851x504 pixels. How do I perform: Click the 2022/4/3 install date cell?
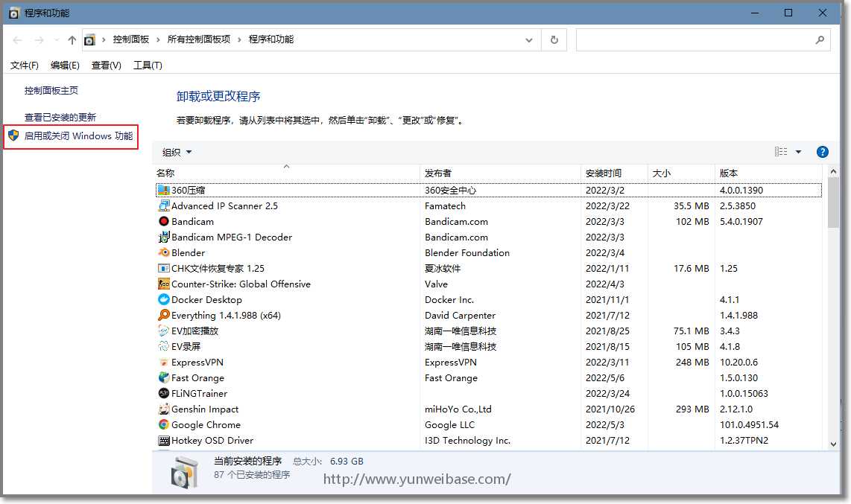point(604,284)
